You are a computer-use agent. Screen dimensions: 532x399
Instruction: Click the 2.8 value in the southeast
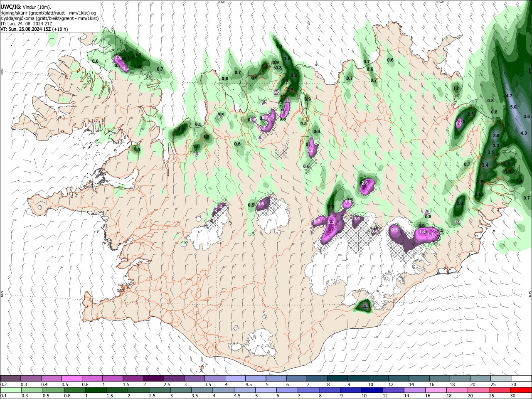tap(459, 203)
